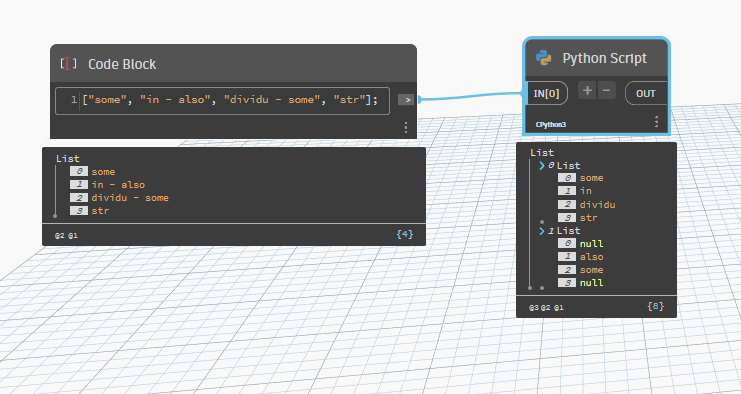Open Code Block node options menu
This screenshot has width=741, height=394.
(405, 128)
